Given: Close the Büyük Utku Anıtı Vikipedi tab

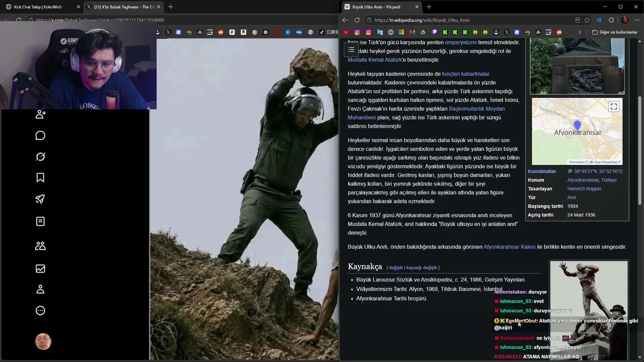Looking at the screenshot, I should pyautogui.click(x=417, y=7).
